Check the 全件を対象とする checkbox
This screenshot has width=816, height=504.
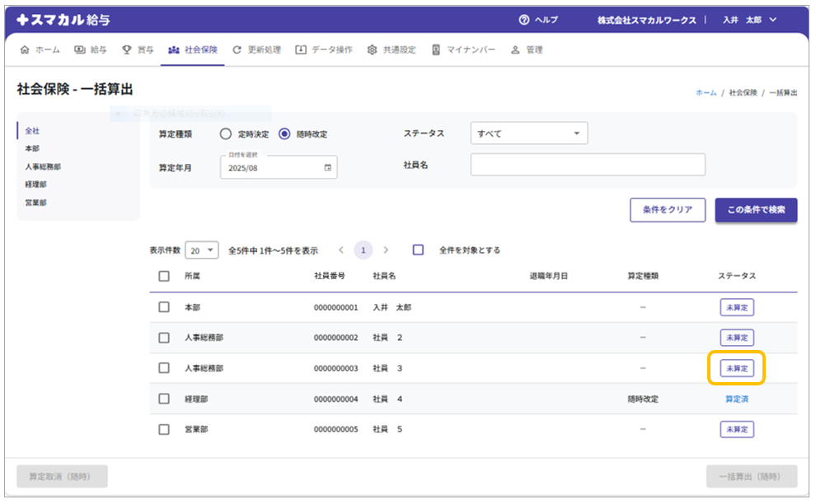click(x=418, y=250)
